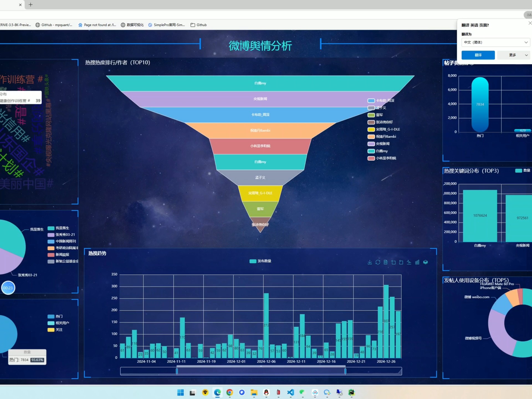Expand the 更多 options dropdown

coord(514,55)
